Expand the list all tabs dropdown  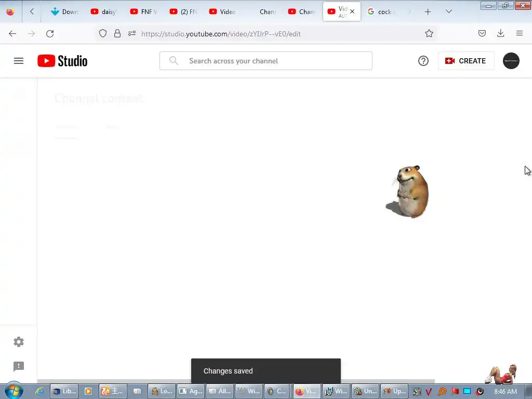448,12
